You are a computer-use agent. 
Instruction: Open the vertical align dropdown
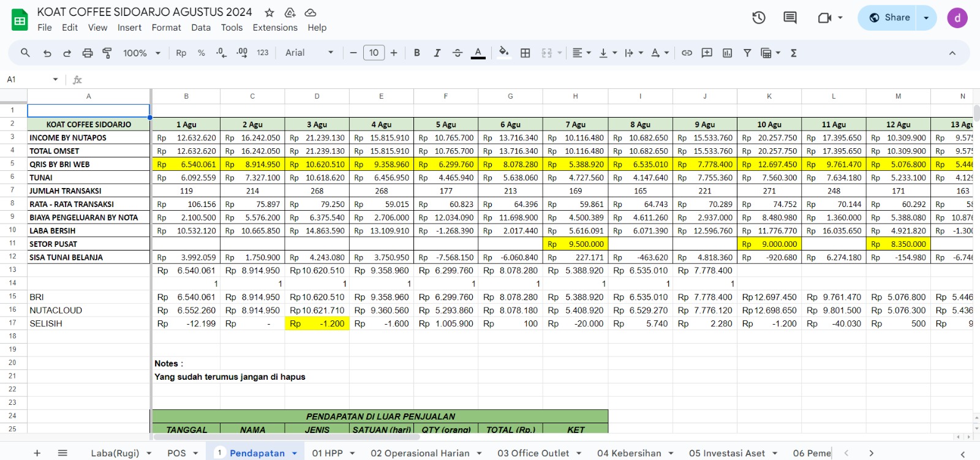coord(608,53)
